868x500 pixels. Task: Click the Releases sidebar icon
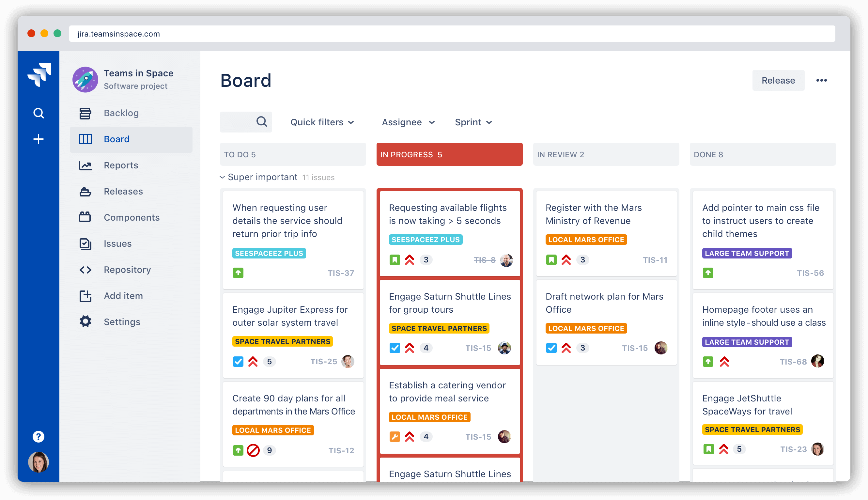tap(85, 191)
